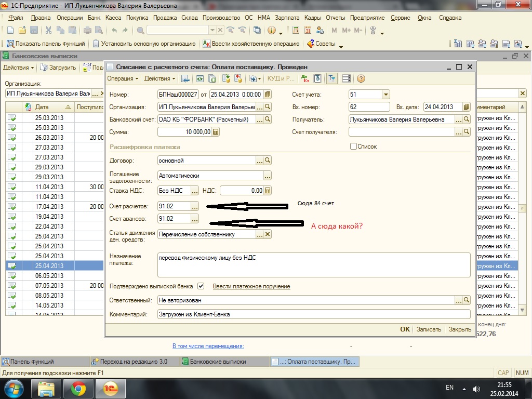This screenshot has height=399, width=532.
Task: Open the Зарплата menu
Action: click(286, 18)
